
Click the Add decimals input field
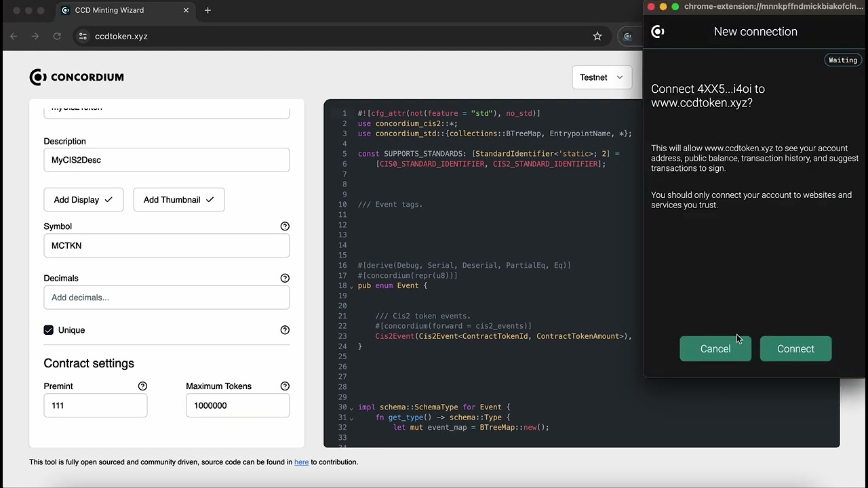tap(166, 298)
